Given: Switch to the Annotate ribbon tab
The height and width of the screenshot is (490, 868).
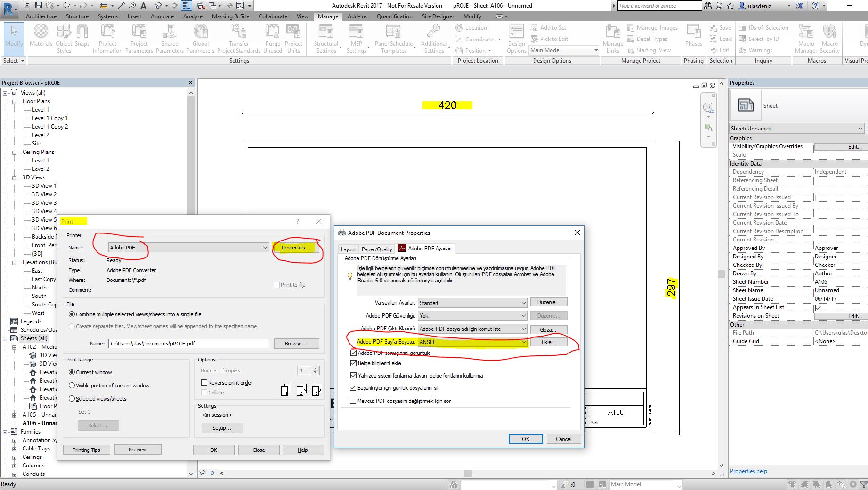Looking at the screenshot, I should point(162,16).
